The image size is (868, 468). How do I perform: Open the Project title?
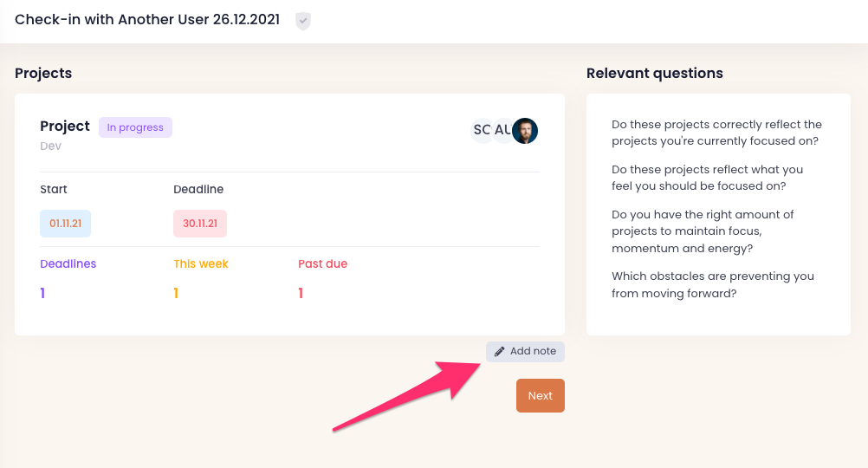point(65,127)
